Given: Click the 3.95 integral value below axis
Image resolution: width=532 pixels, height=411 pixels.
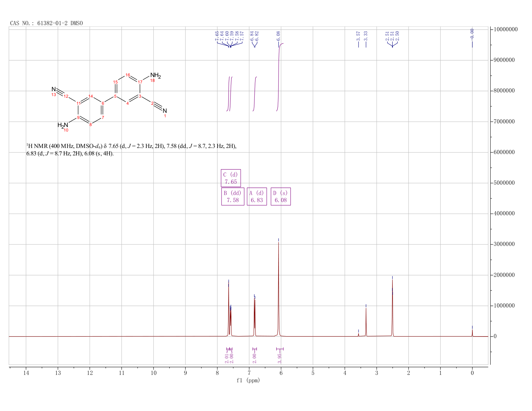Looking at the screenshot, I should click(280, 358).
